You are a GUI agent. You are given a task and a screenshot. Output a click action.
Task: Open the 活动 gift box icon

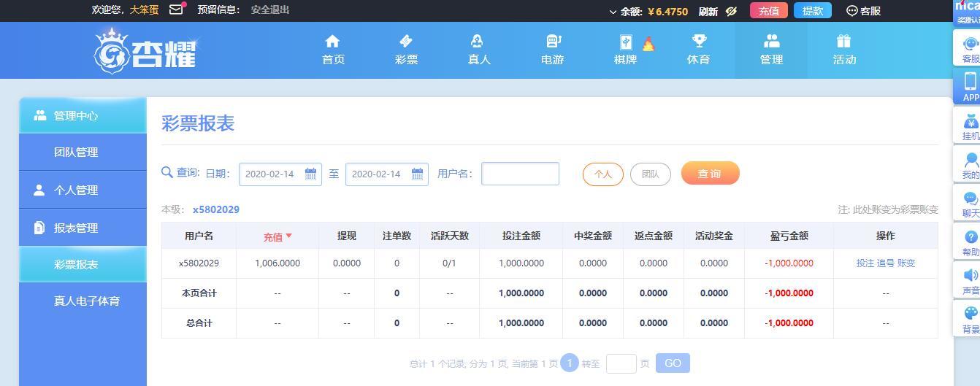coord(844,41)
